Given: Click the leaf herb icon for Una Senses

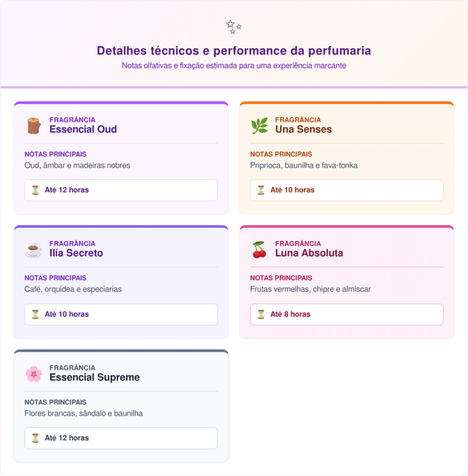Looking at the screenshot, I should (x=259, y=126).
